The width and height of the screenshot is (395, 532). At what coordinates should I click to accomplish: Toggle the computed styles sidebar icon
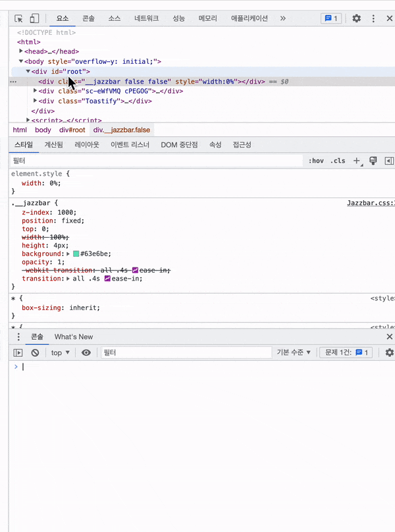click(x=389, y=161)
